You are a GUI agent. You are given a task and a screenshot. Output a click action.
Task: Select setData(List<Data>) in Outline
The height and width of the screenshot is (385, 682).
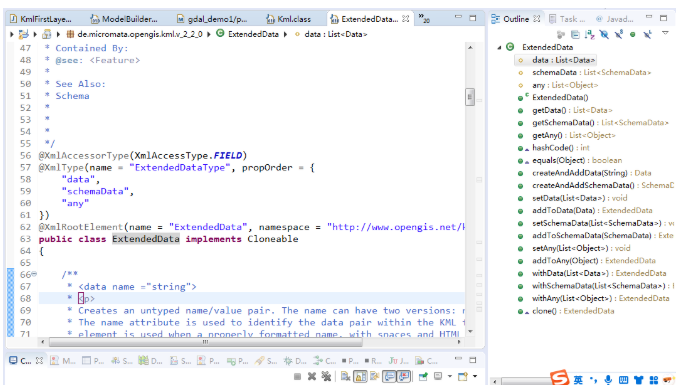tap(573, 198)
